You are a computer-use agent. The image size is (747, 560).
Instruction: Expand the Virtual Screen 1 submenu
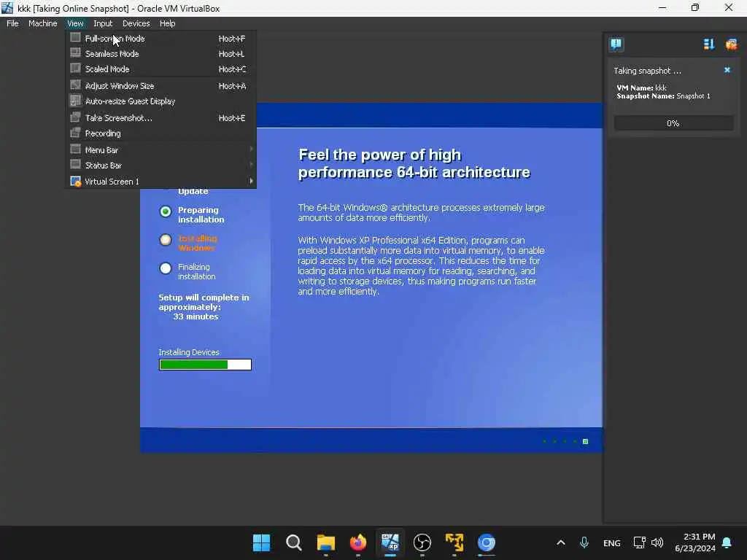point(160,182)
